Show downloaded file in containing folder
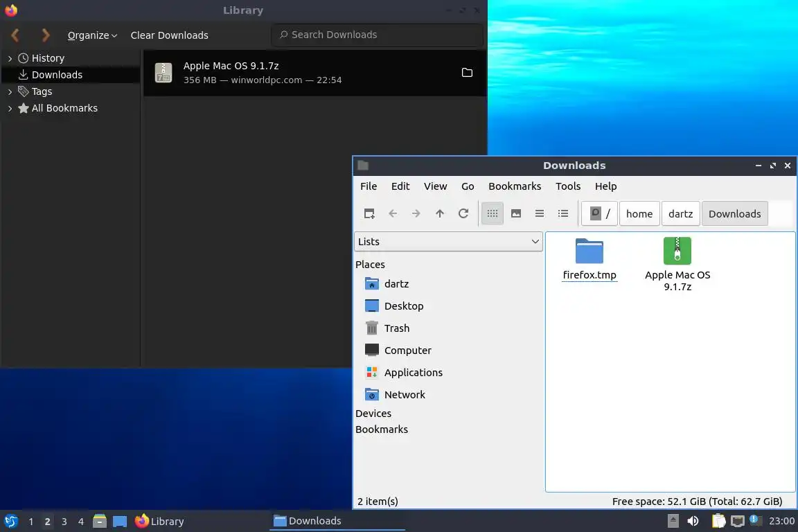The height and width of the screenshot is (532, 798). click(x=467, y=73)
